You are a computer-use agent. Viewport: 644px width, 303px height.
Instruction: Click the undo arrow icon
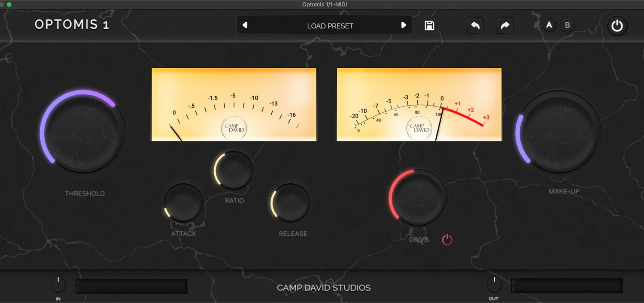pos(475,26)
